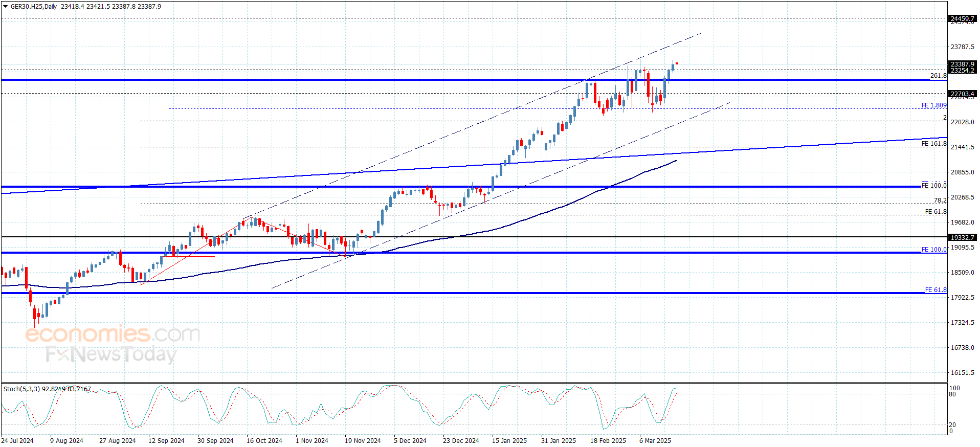980x447 pixels.
Task: Select the GER30.H25,Daily chart title text
Action: pos(34,7)
